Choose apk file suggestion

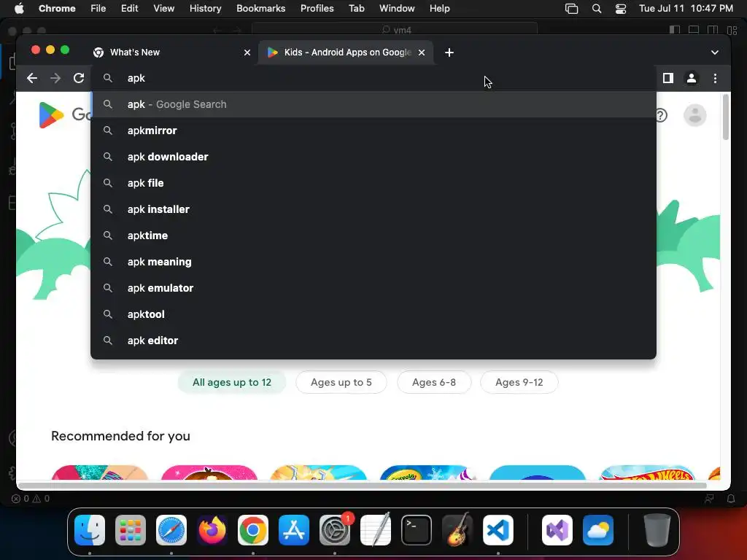click(x=373, y=183)
